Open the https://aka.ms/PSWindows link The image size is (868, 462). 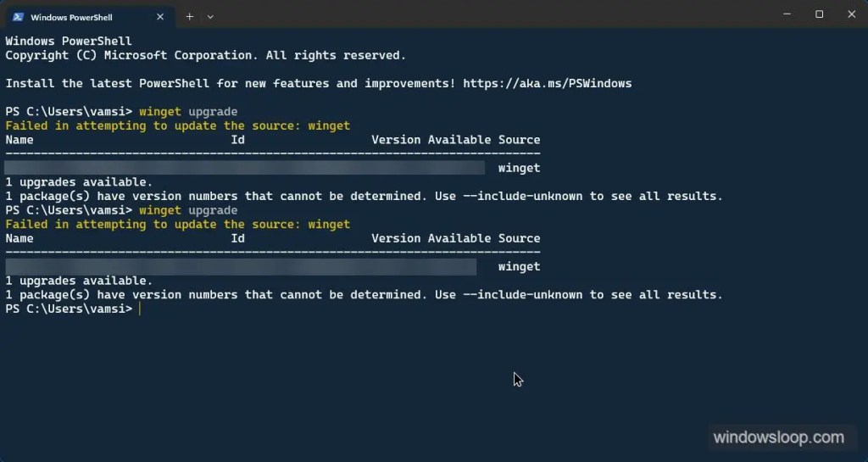(547, 84)
